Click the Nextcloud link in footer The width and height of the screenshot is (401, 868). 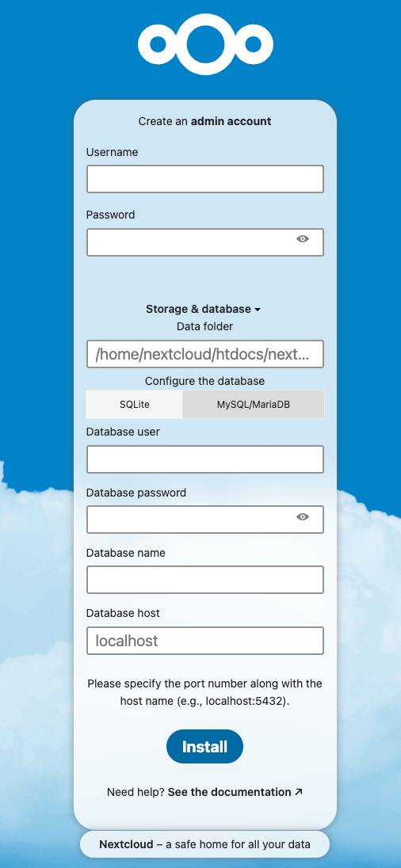coord(125,845)
